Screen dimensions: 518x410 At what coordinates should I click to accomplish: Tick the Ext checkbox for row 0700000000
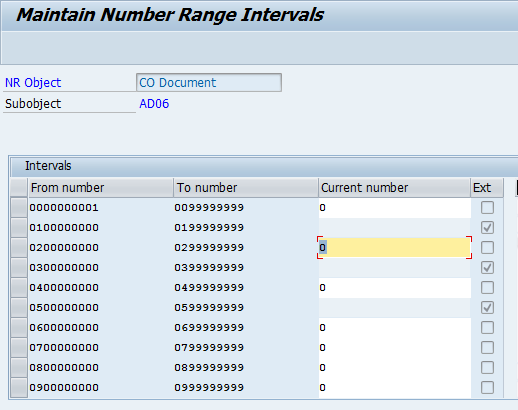[487, 348]
